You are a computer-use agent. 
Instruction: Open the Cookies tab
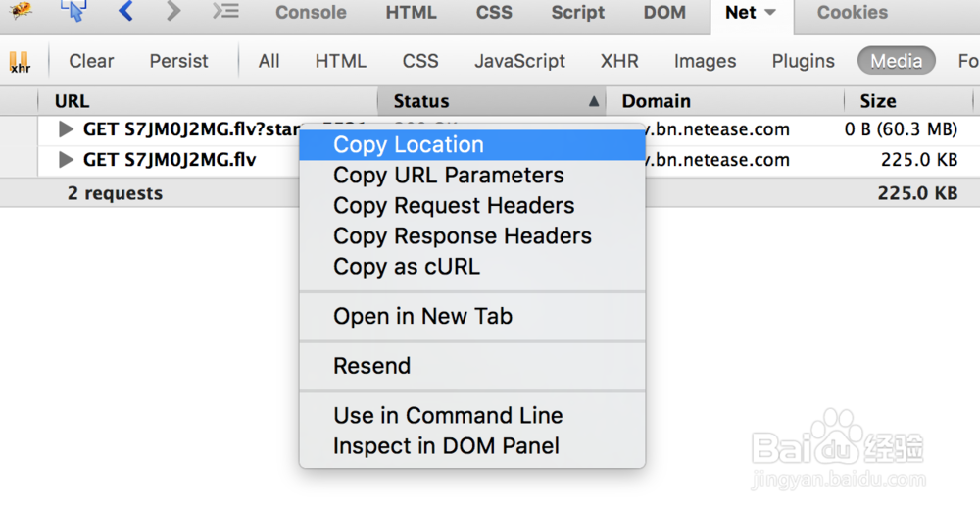click(853, 13)
